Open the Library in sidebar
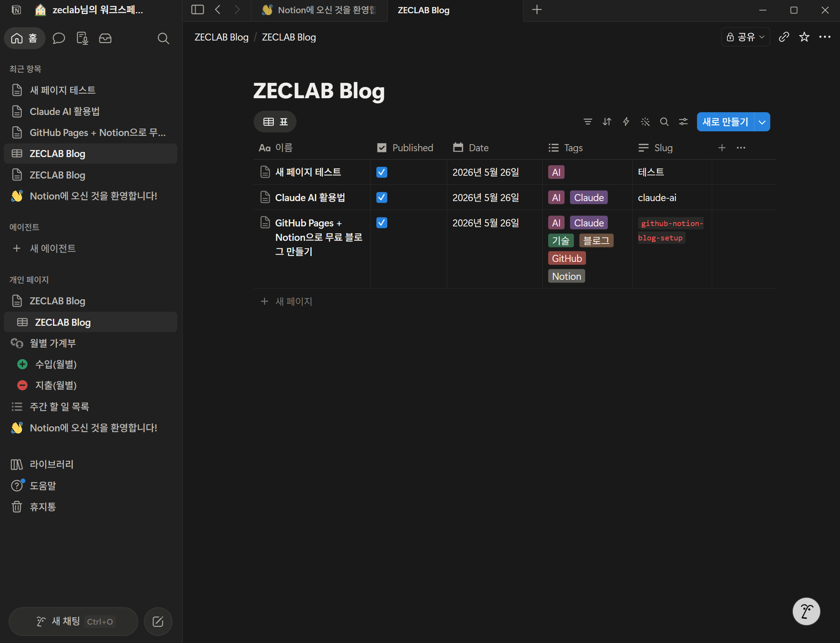This screenshot has height=643, width=840. coord(90,465)
